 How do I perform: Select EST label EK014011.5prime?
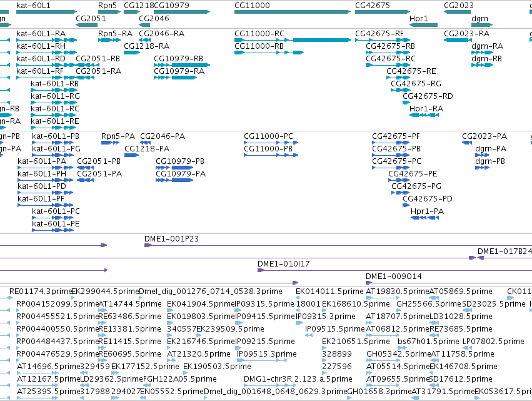tap(329, 292)
